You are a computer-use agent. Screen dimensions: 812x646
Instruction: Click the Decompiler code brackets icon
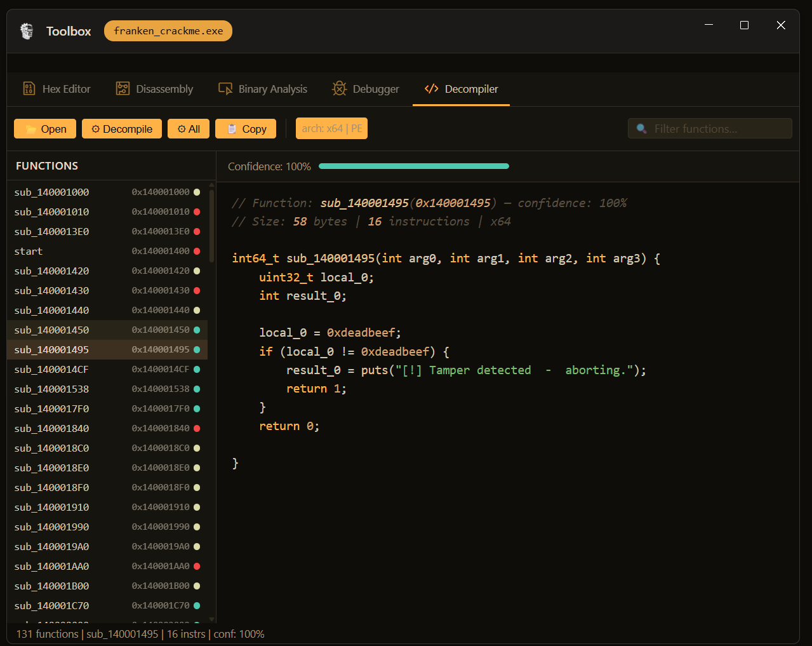(432, 89)
